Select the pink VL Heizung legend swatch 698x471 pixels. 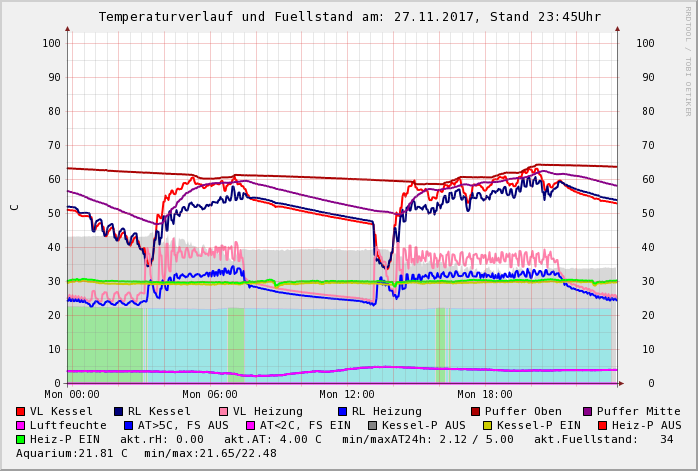coord(223,411)
